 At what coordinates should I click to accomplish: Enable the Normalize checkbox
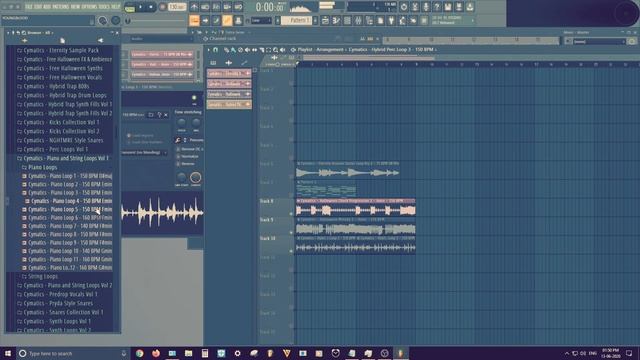tap(178, 156)
